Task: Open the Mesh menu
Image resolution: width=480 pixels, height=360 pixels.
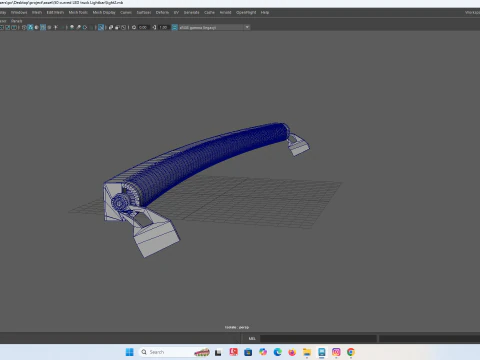Action: 37,12
